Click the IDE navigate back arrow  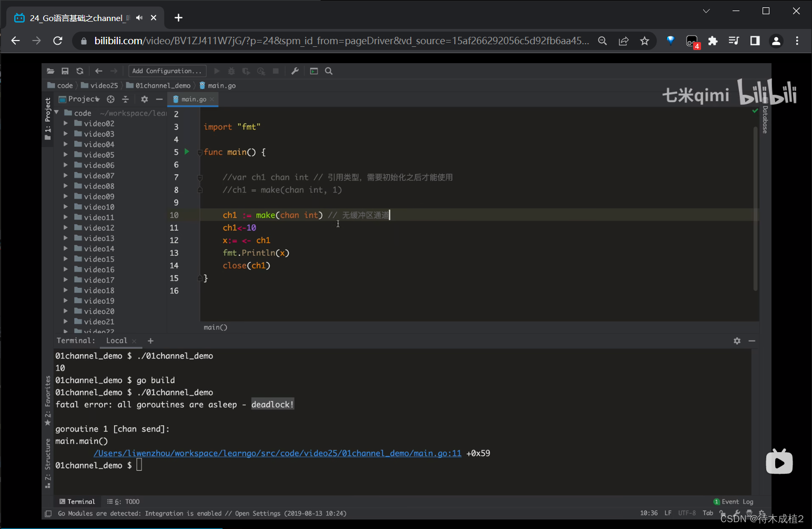click(98, 71)
